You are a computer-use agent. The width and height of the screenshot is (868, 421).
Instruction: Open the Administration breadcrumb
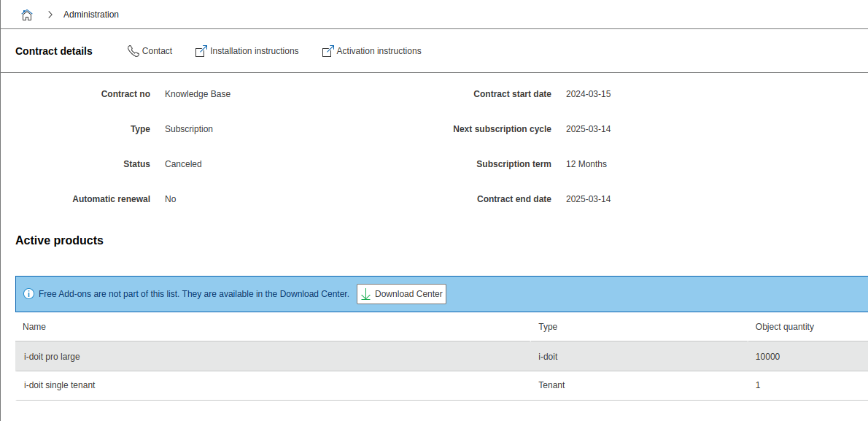tap(90, 15)
